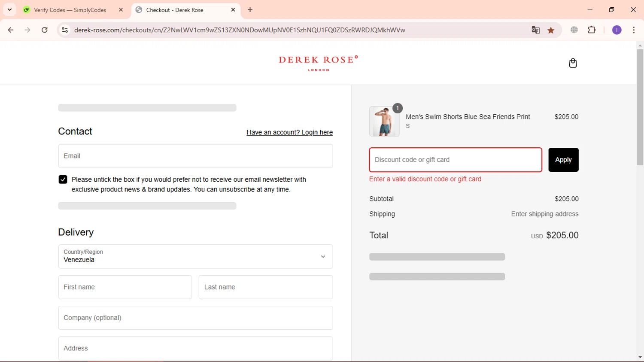
Task: Click the scrollbar up arrow
Action: pyautogui.click(x=640, y=45)
